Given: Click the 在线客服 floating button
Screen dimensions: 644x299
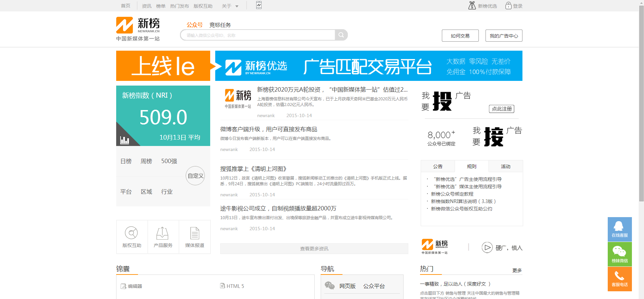Looking at the screenshot, I should [x=619, y=229].
